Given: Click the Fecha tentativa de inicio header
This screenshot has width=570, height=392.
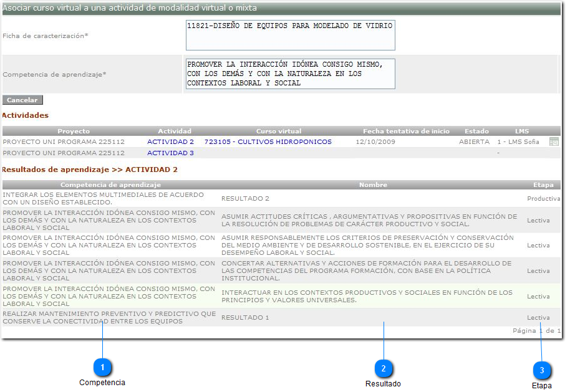Looking at the screenshot, I should [x=406, y=131].
